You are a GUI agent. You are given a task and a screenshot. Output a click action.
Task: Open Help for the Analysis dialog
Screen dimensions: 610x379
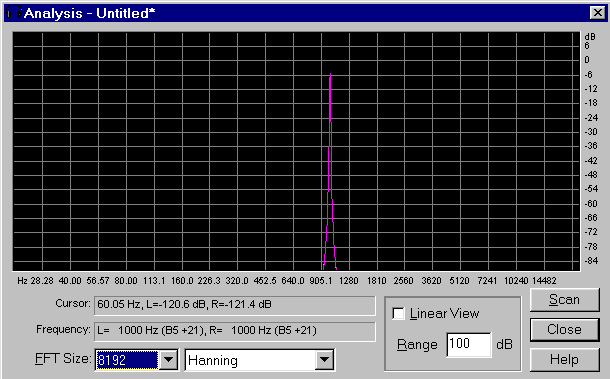[564, 359]
